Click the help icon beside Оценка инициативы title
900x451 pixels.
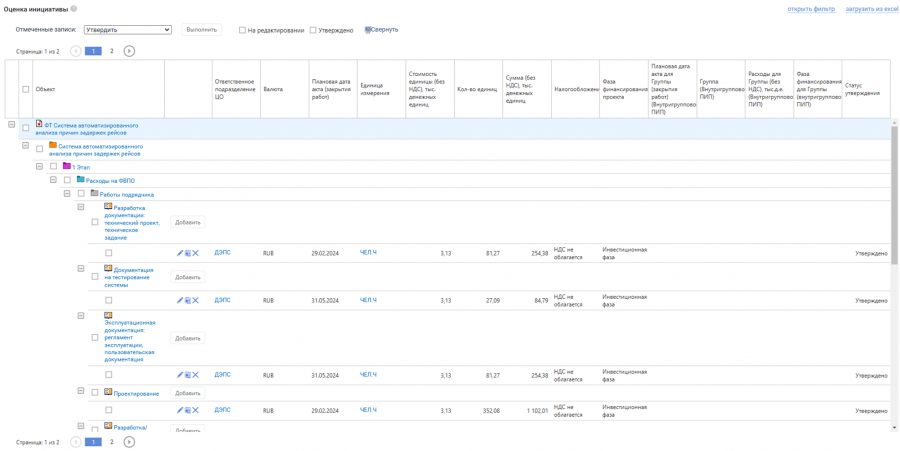(73, 9)
